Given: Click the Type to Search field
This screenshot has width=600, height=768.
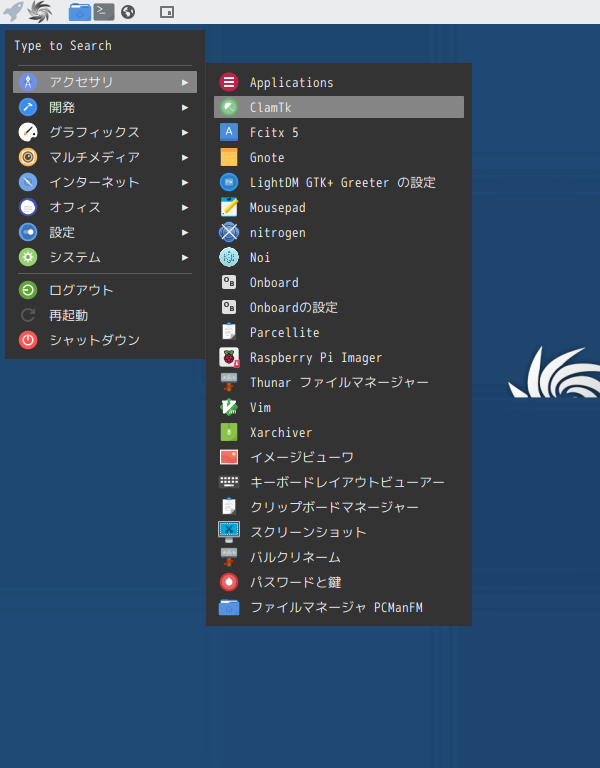Looking at the screenshot, I should [105, 46].
